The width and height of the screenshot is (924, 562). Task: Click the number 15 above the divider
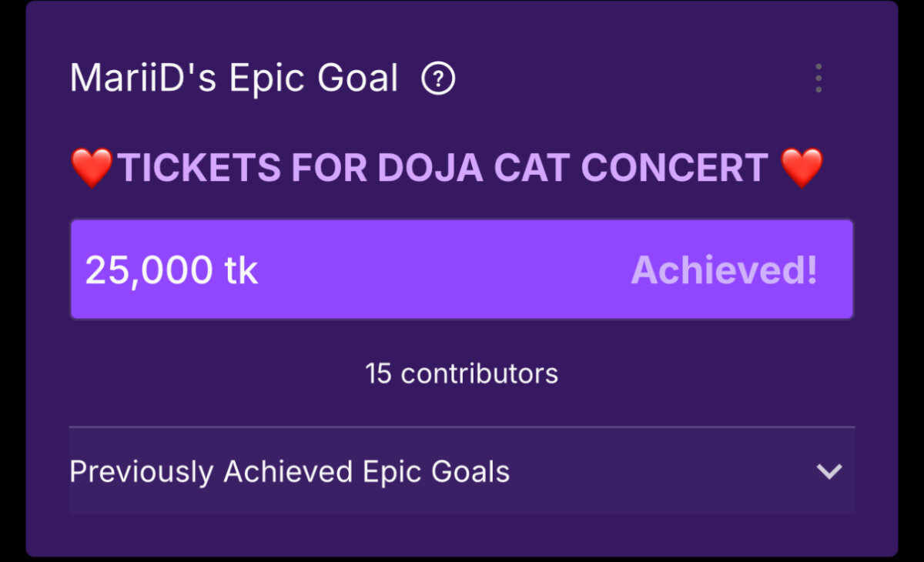pyautogui.click(x=379, y=373)
